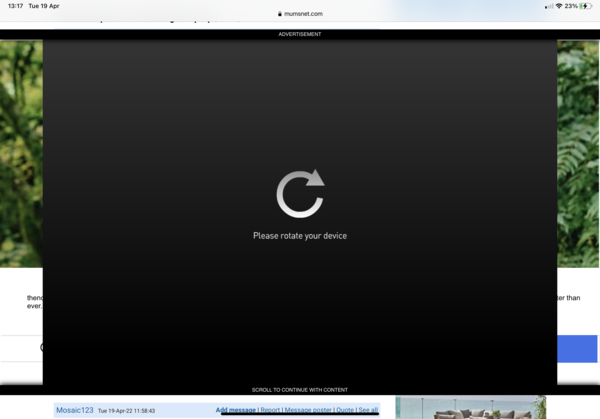600x419 pixels.
Task: Tap the Wi-Fi icon in status bar
Action: pos(559,6)
